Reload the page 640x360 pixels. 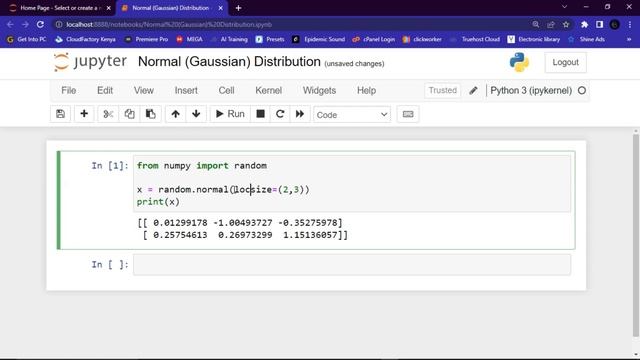click(40, 24)
